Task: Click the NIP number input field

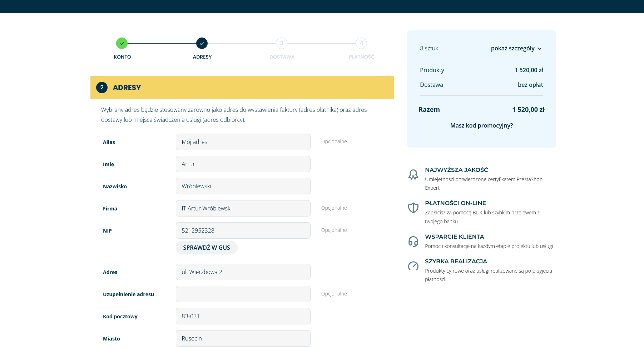Action: pyautogui.click(x=243, y=230)
